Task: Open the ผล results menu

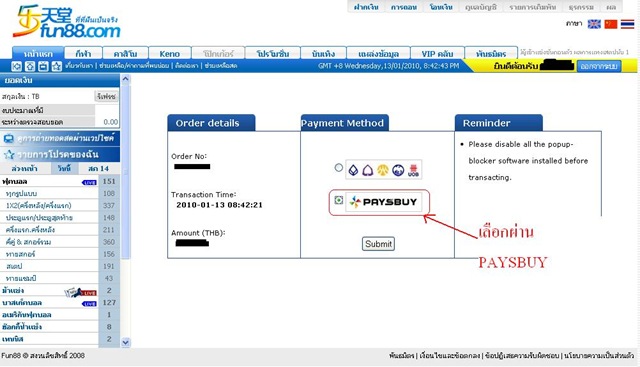Action: 611,7
